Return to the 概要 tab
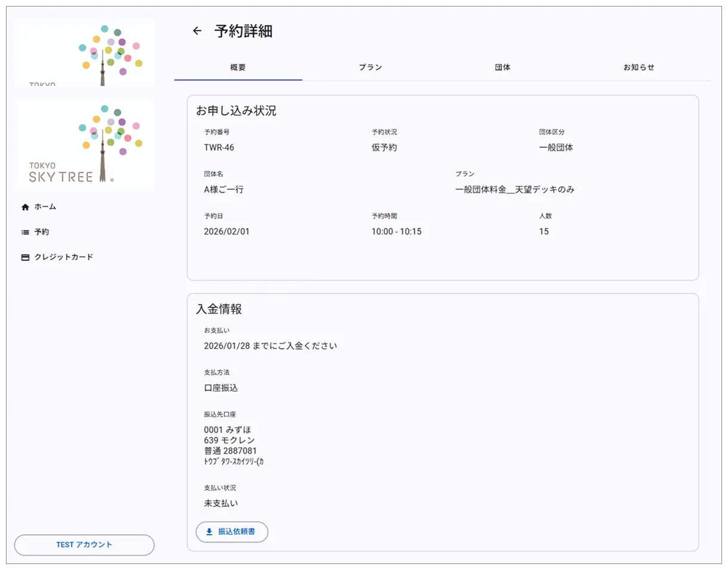The width and height of the screenshot is (728, 570). [237, 67]
